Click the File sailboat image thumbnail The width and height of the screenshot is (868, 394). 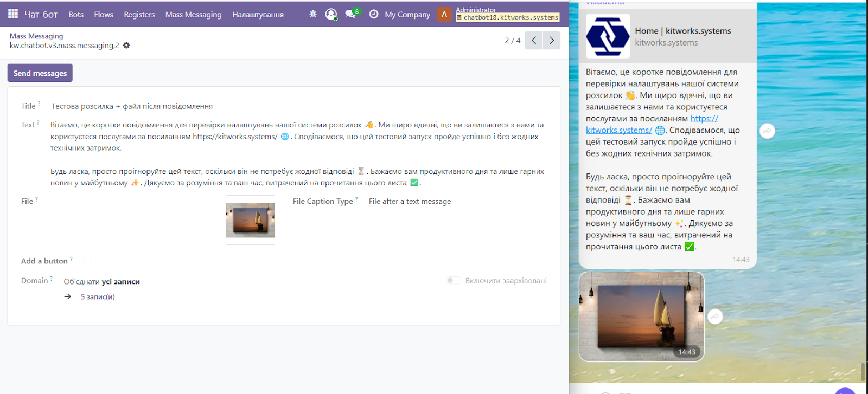250,220
